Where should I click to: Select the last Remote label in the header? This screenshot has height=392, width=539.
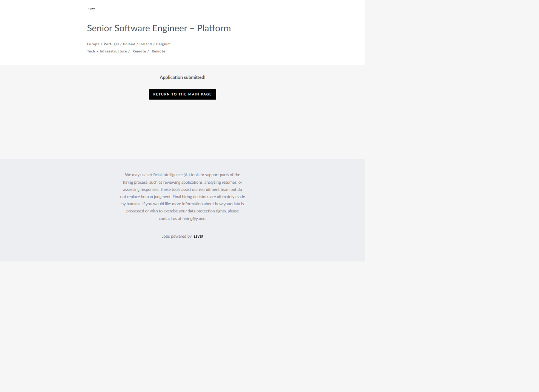[x=158, y=51]
